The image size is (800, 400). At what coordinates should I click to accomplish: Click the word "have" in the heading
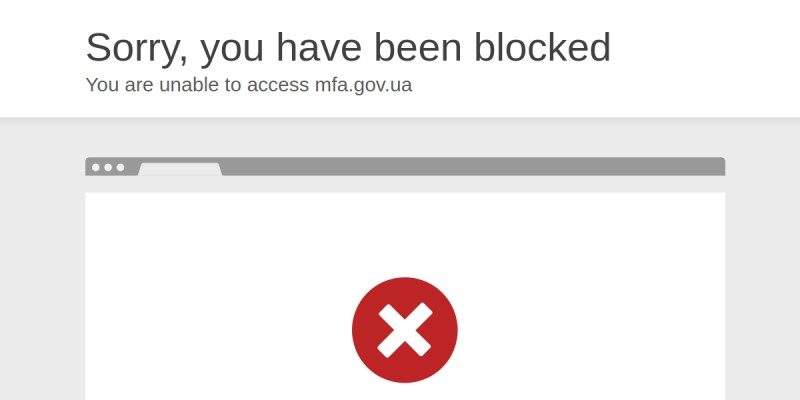319,47
